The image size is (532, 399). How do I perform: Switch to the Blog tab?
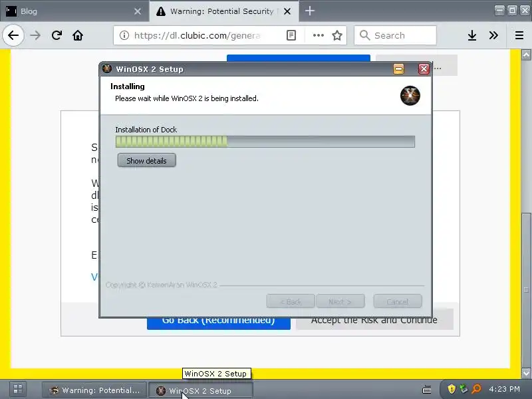[x=74, y=11]
